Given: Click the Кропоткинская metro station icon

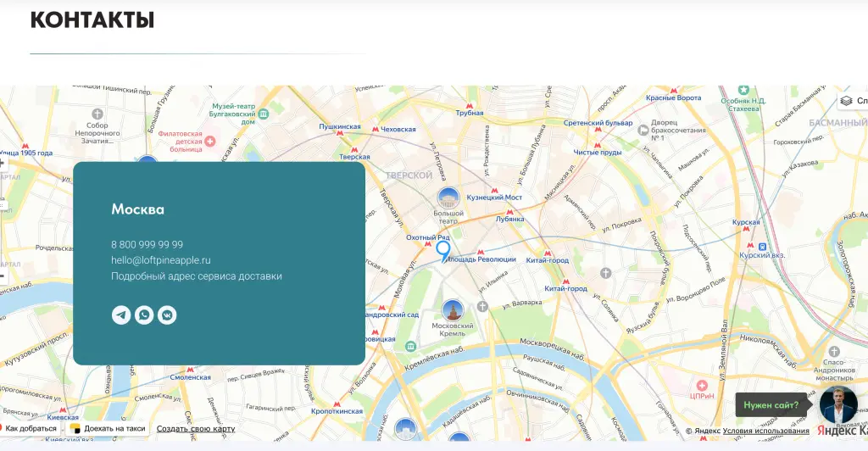Looking at the screenshot, I should point(336,404).
